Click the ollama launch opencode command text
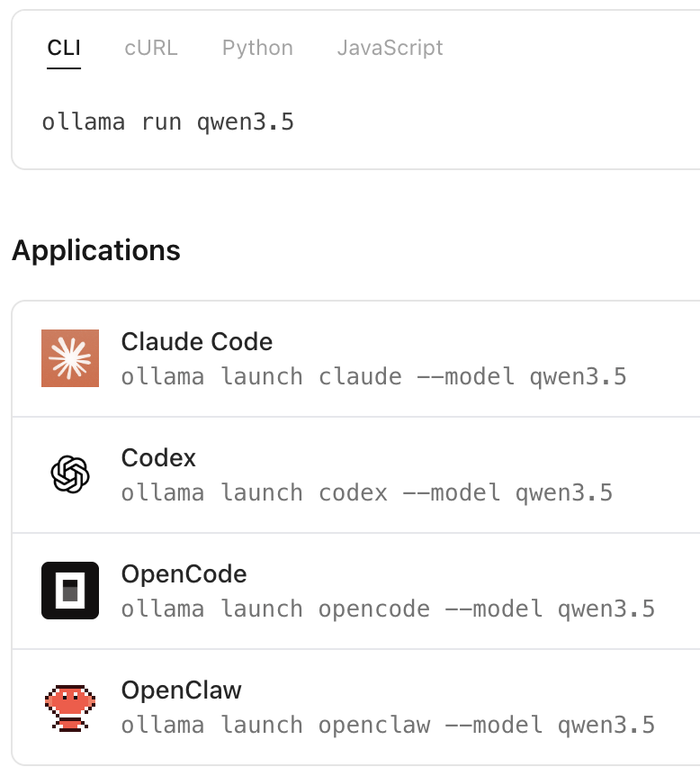 (388, 608)
